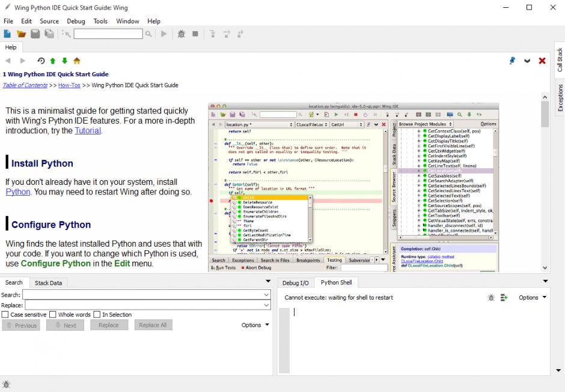Open the Source menu
Image resolution: width=565 pixels, height=392 pixels.
[x=49, y=21]
